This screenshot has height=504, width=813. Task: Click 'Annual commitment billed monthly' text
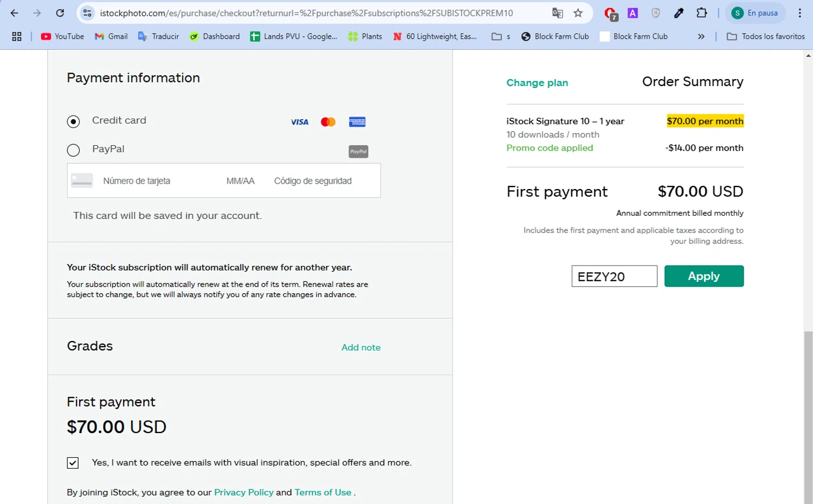(x=680, y=213)
